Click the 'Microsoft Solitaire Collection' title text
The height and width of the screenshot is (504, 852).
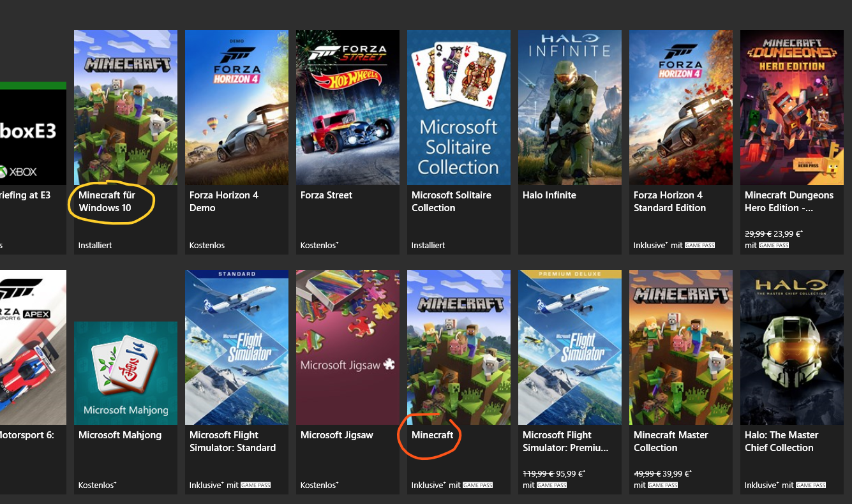[x=451, y=202]
